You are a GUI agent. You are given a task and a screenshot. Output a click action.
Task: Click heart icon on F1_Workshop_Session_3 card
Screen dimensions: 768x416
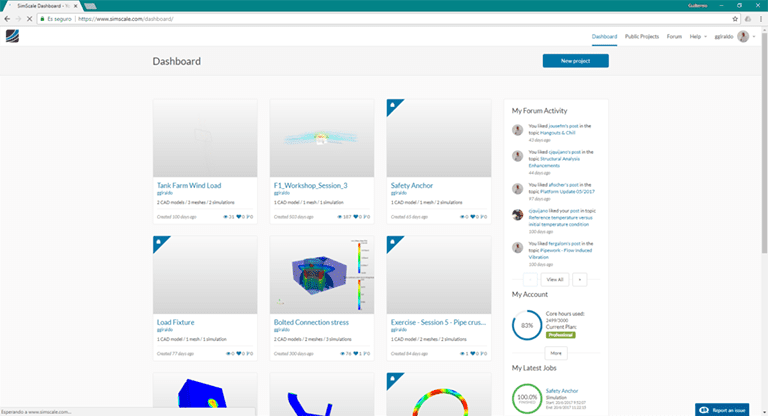pyautogui.click(x=356, y=217)
